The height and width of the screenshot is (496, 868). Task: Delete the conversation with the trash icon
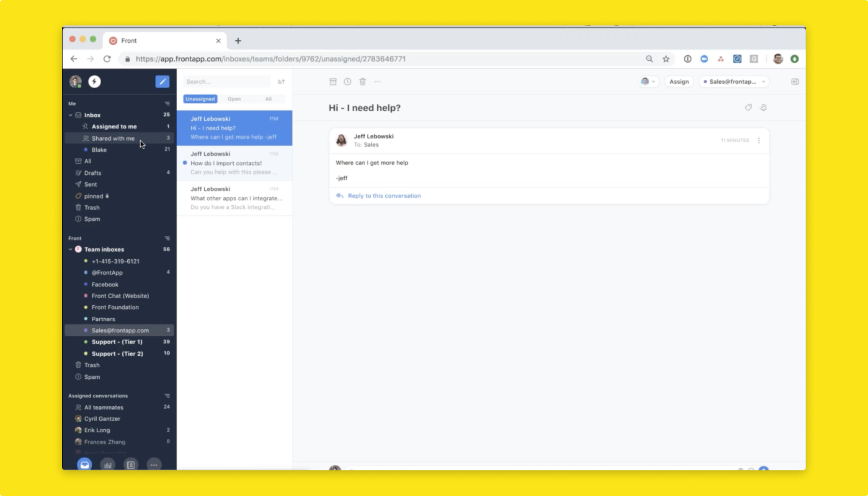[363, 81]
